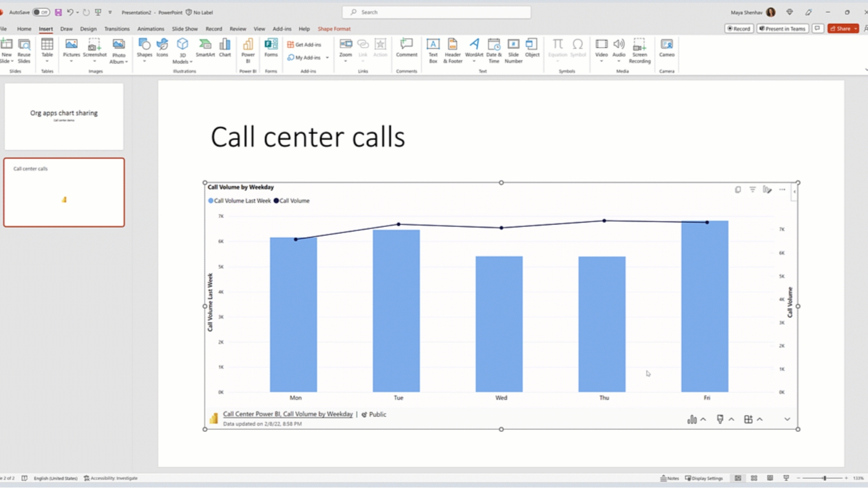Open the Pictures insert option

pyautogui.click(x=71, y=50)
